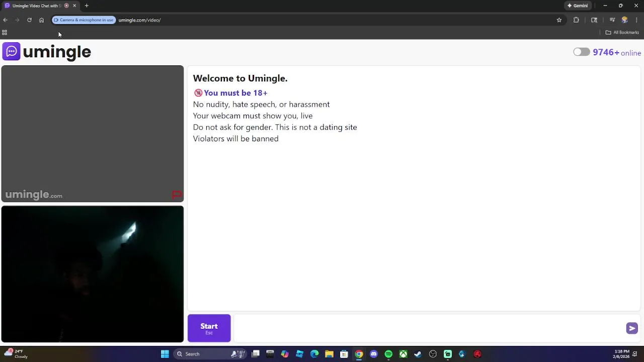The image size is (644, 362).
Task: Go forward in browser
Action: (17, 20)
